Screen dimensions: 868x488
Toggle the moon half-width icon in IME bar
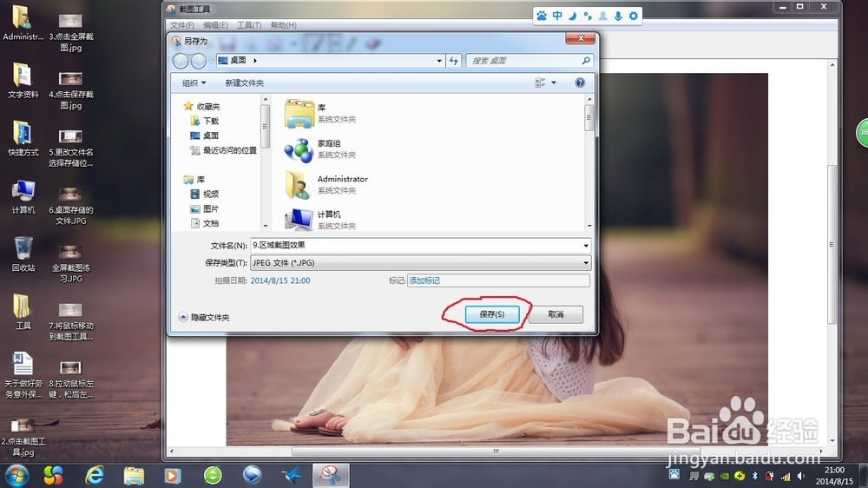click(572, 16)
